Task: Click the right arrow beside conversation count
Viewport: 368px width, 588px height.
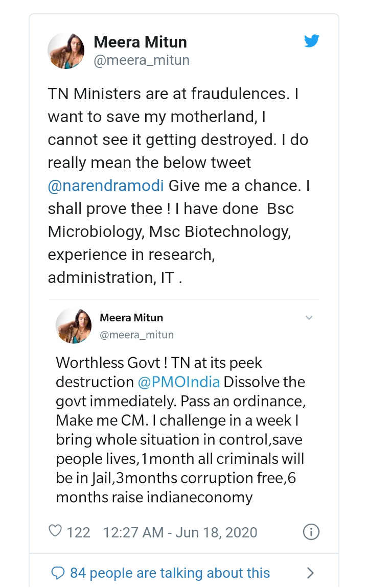Action: [x=310, y=573]
